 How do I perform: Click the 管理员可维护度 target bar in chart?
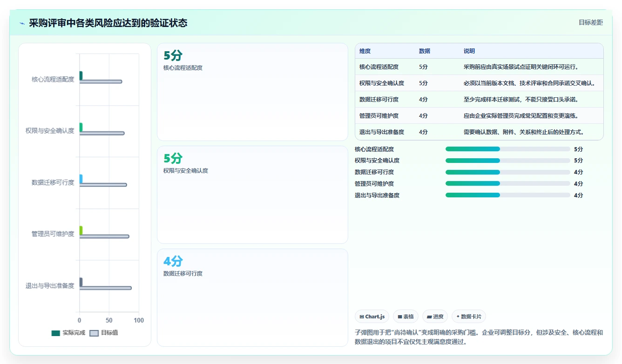pos(104,236)
